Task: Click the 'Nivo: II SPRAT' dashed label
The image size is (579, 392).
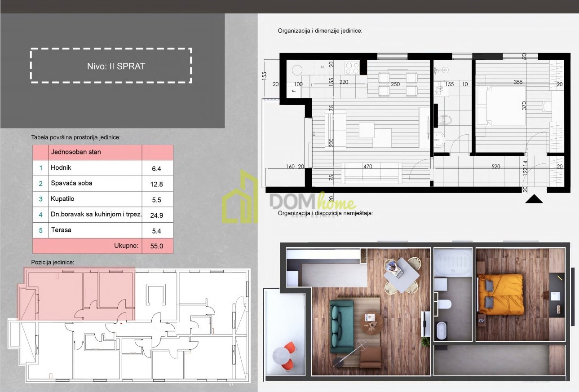Action: 111,66
